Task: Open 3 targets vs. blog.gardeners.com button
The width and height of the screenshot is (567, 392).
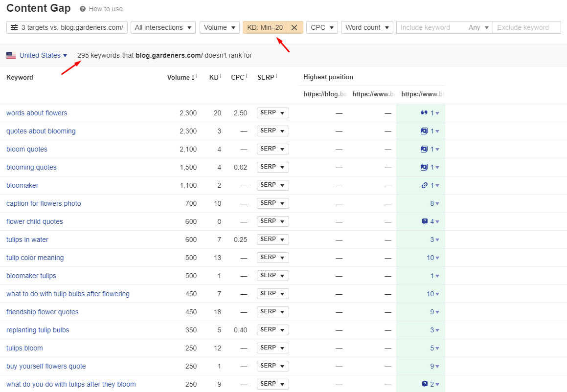Action: click(67, 27)
